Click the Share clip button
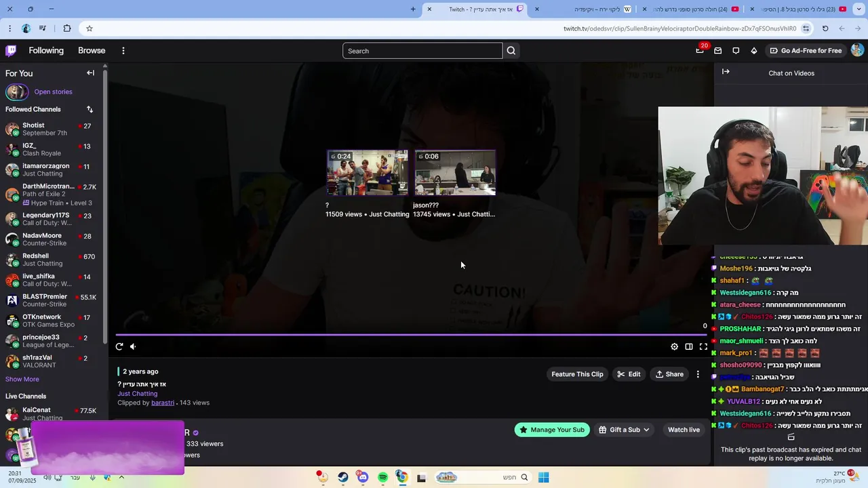 tap(669, 374)
